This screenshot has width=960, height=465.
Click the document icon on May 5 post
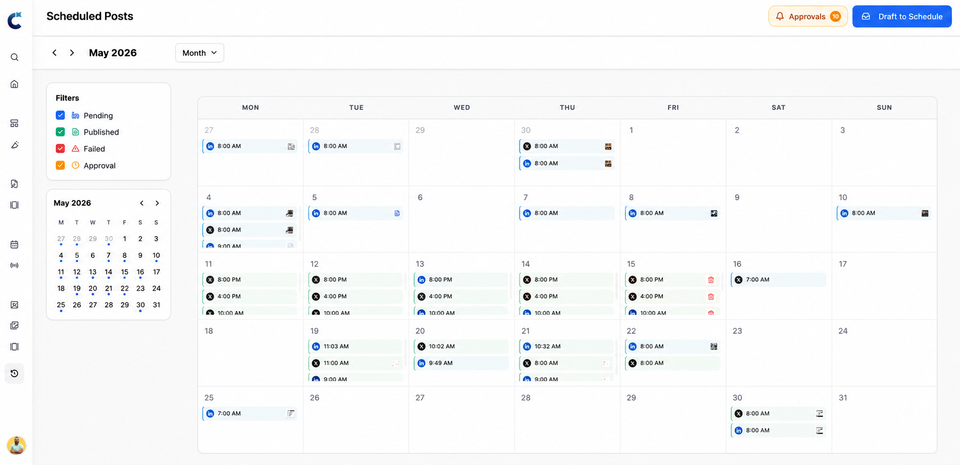coord(397,214)
